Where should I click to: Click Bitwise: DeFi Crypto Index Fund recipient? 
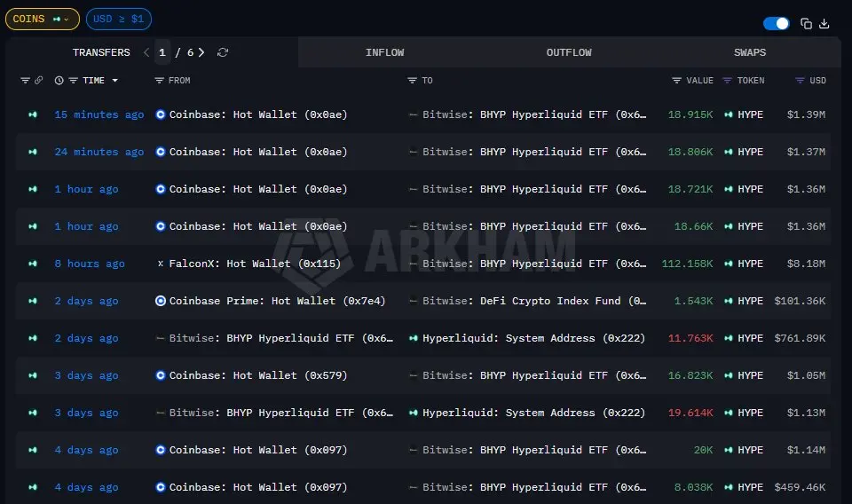click(534, 301)
